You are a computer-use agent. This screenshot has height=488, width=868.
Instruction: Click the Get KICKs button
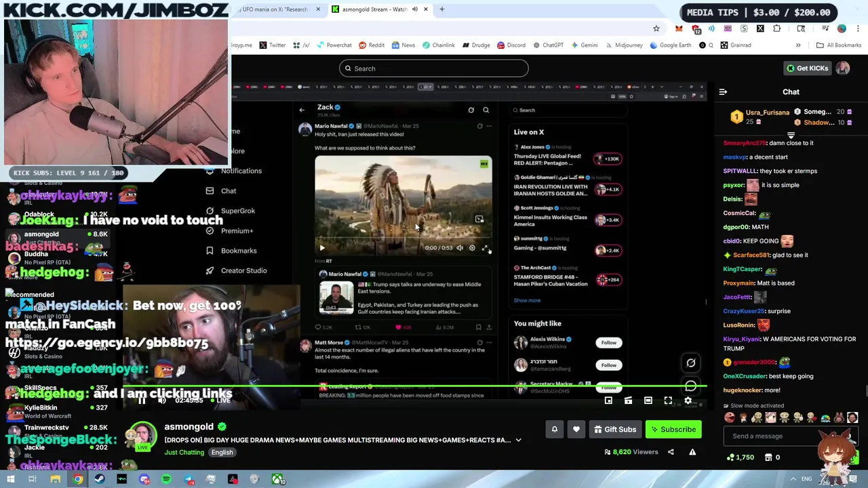tap(807, 68)
